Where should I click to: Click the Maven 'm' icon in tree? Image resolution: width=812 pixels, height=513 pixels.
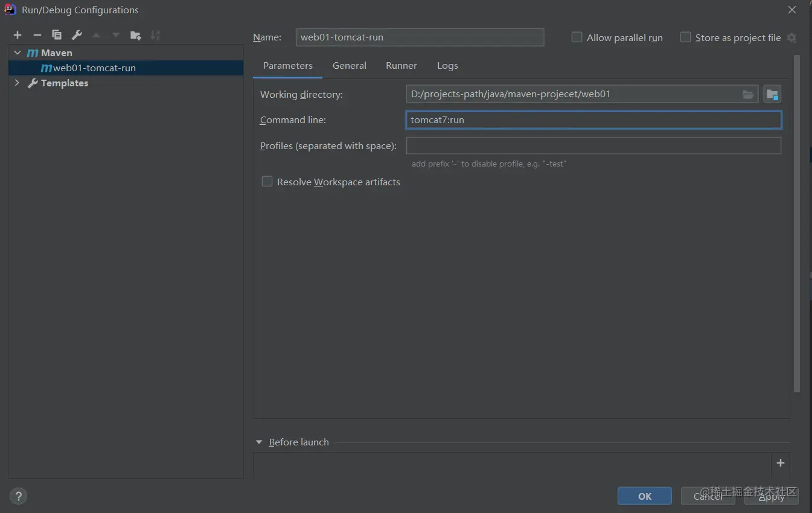coord(33,53)
